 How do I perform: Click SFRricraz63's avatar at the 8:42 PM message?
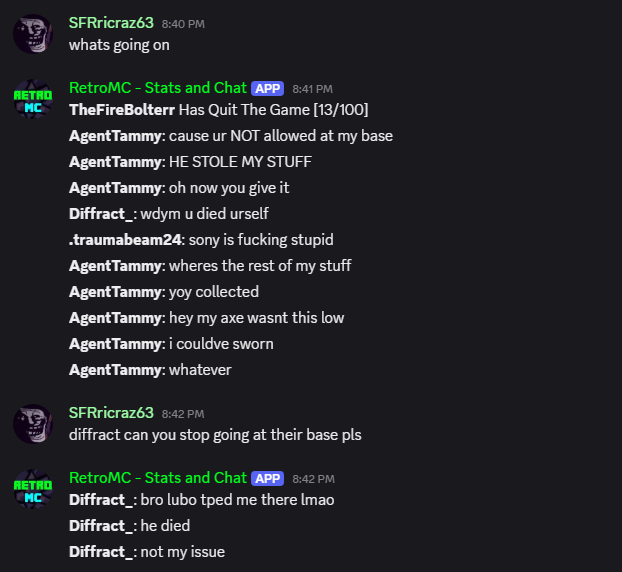pos(33,424)
